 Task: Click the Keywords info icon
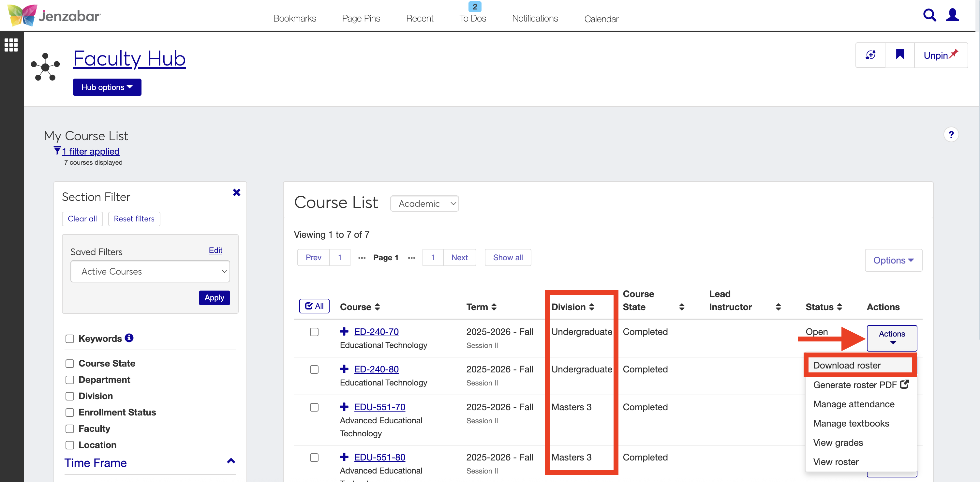tap(129, 338)
